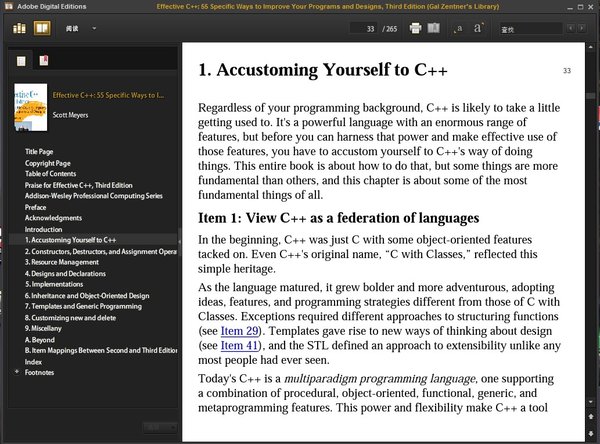Screen dimensions: 600x444
Task: Click author name Scott Meyers
Action: coord(70,115)
